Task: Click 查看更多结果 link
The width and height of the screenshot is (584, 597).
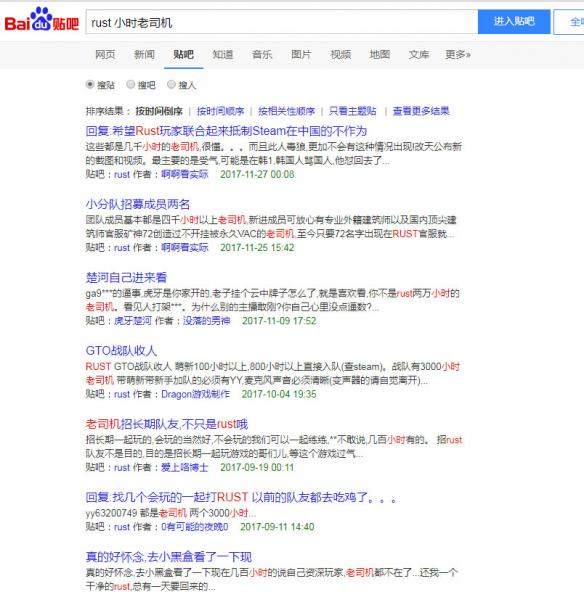Action: click(x=421, y=111)
